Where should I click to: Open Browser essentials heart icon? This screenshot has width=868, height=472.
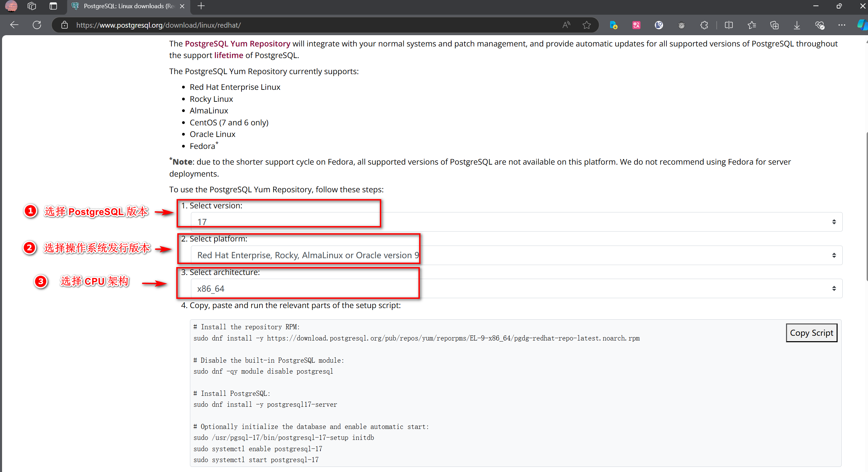pos(819,25)
